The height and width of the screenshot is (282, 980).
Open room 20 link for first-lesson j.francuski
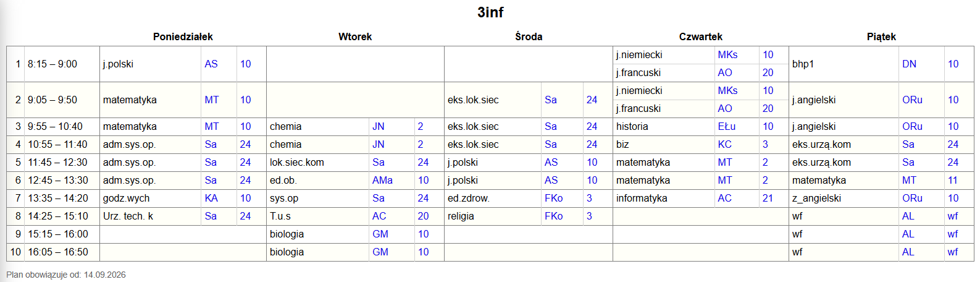[x=768, y=72]
